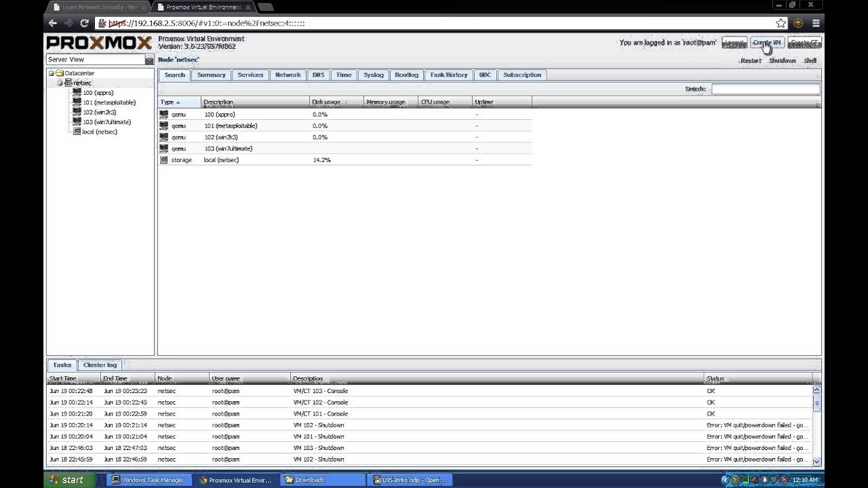Sort the table by the Description column header
Image resolution: width=868 pixels, height=488 pixels.
click(256, 102)
